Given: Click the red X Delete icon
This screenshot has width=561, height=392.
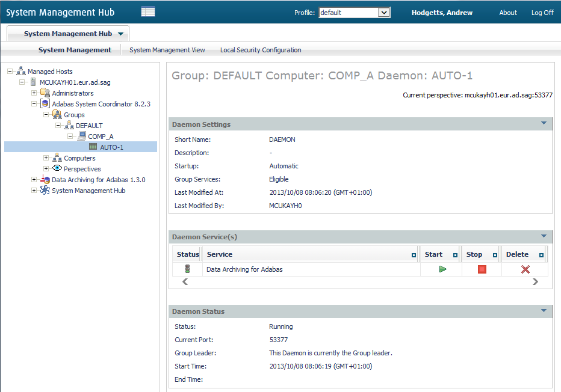Looking at the screenshot, I should coord(525,269).
